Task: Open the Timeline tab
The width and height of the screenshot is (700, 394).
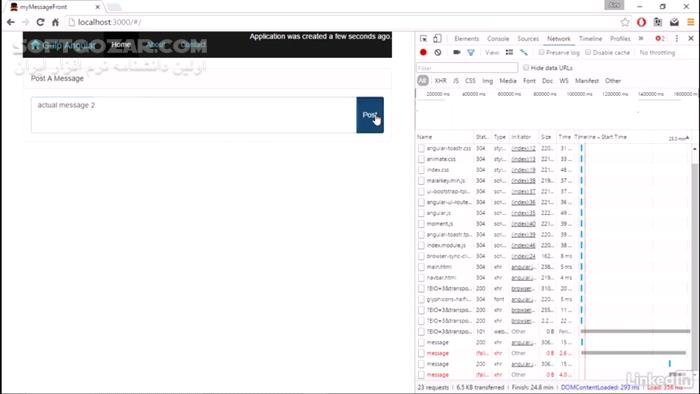Action: coord(590,39)
